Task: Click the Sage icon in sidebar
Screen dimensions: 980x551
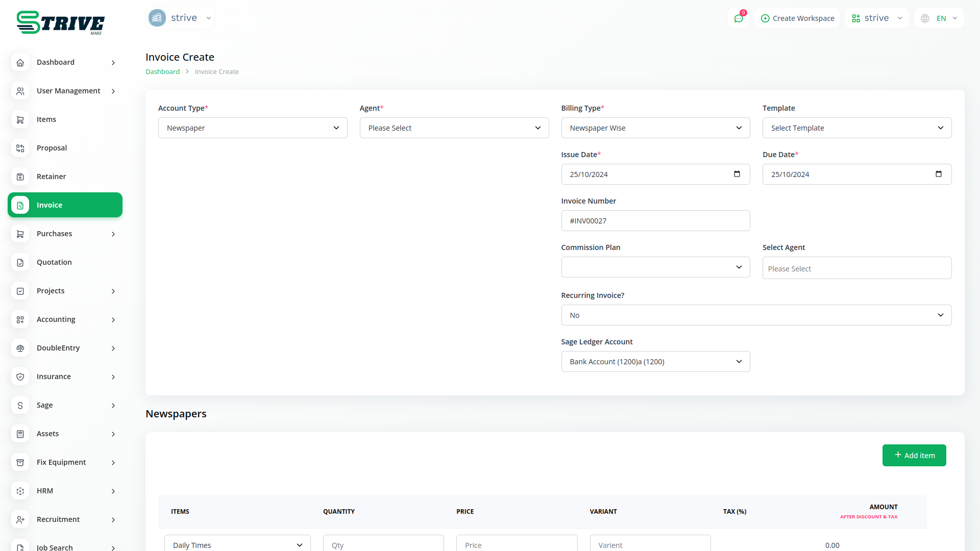Action: [x=20, y=405]
